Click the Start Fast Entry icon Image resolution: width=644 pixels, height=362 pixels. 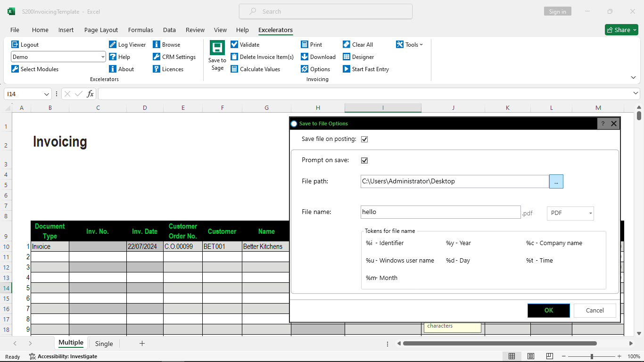pyautogui.click(x=366, y=69)
